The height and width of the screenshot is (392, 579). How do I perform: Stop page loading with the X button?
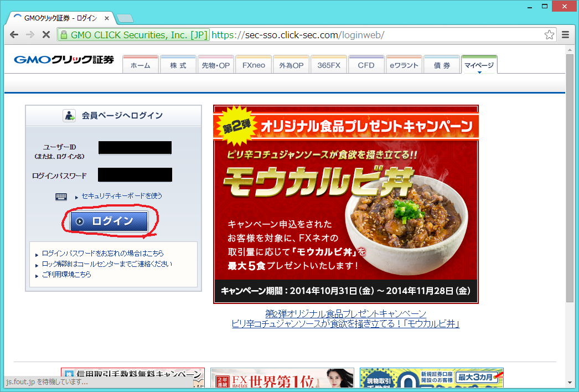point(46,35)
